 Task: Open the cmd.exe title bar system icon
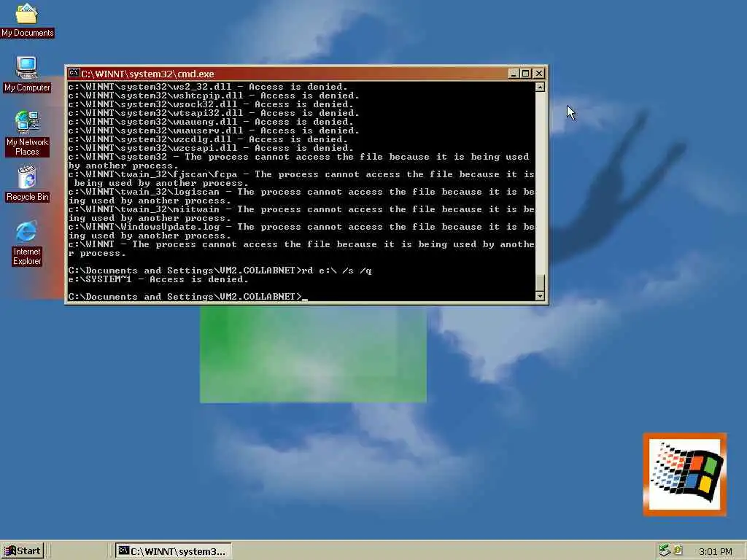click(x=74, y=74)
